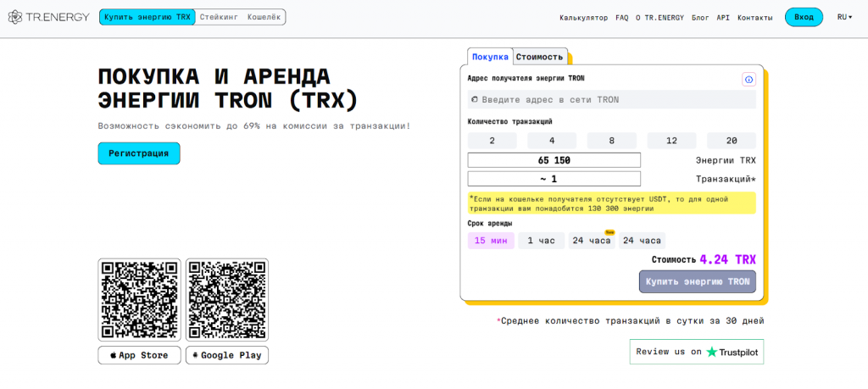Image resolution: width=868 pixels, height=389 pixels.
Task: Click the Вход login button
Action: tap(804, 17)
